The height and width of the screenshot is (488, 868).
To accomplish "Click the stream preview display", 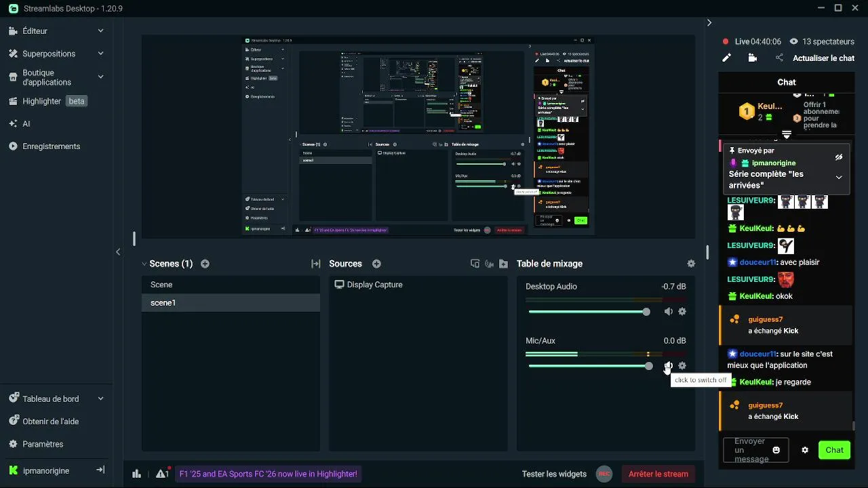I will click(x=418, y=137).
